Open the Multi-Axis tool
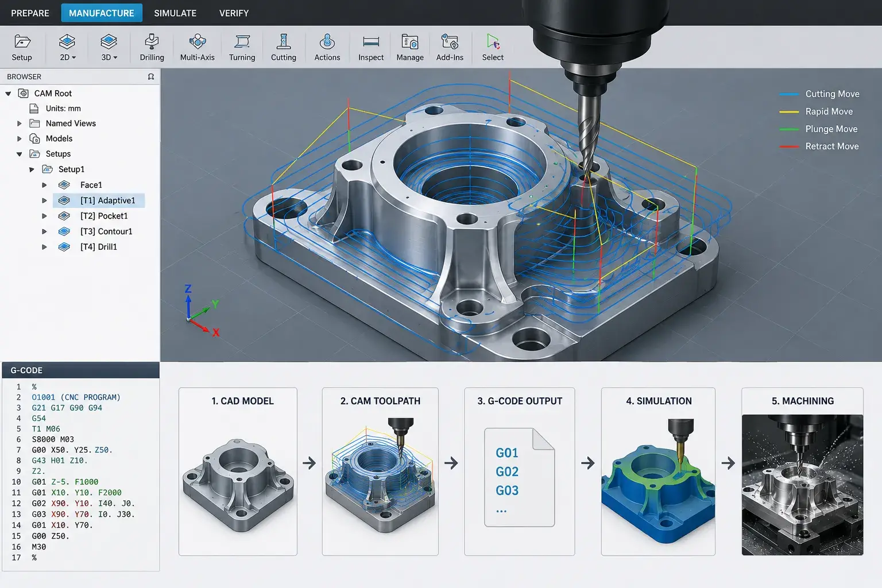This screenshot has width=882, height=588. coord(197,47)
